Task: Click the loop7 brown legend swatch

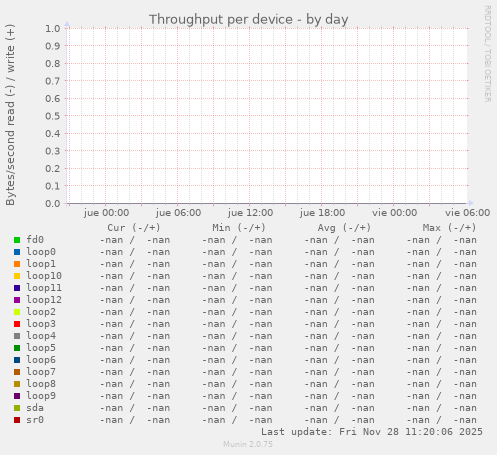Action: (x=17, y=372)
